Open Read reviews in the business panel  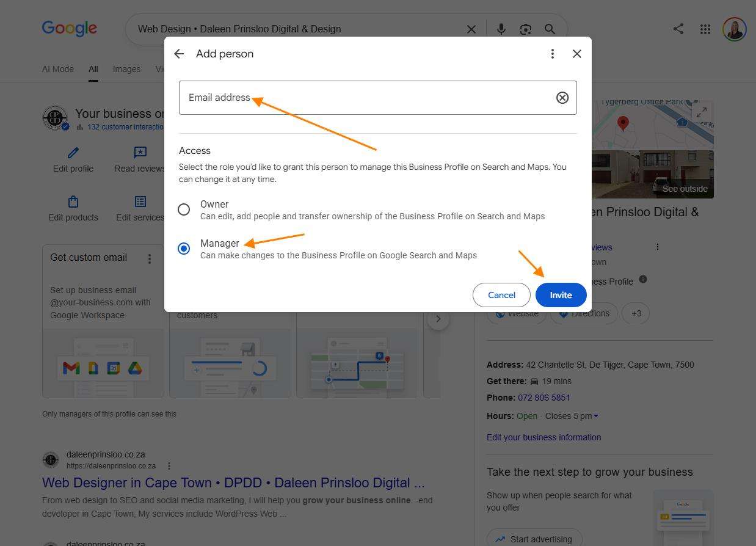tap(140, 160)
